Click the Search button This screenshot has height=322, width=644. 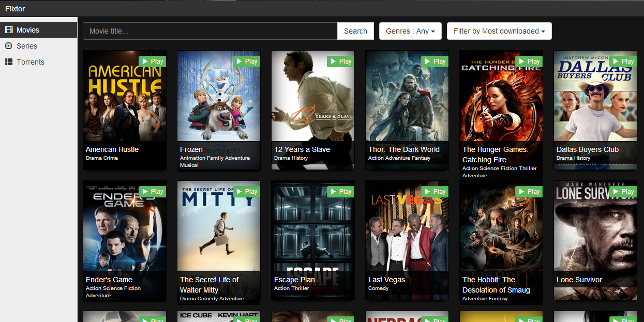(x=355, y=30)
